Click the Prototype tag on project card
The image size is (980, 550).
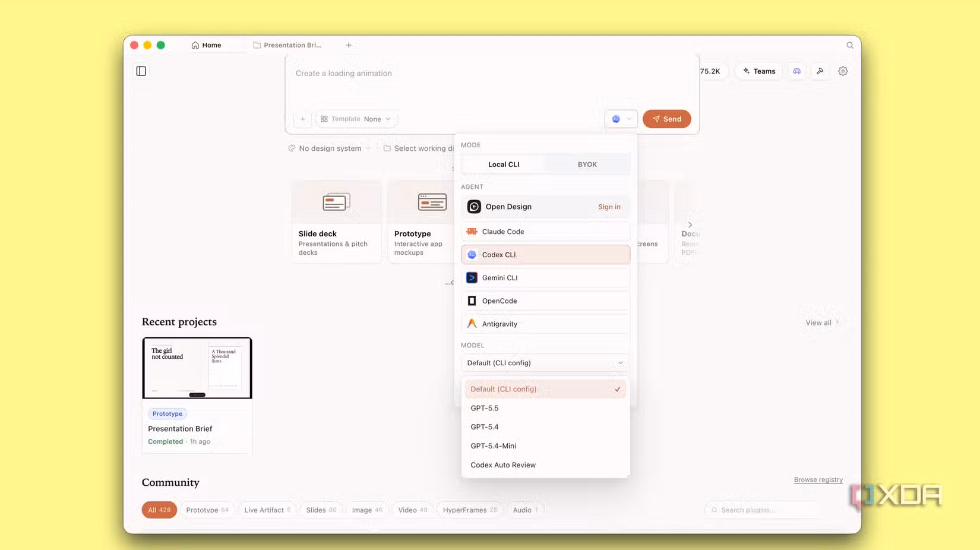click(167, 414)
